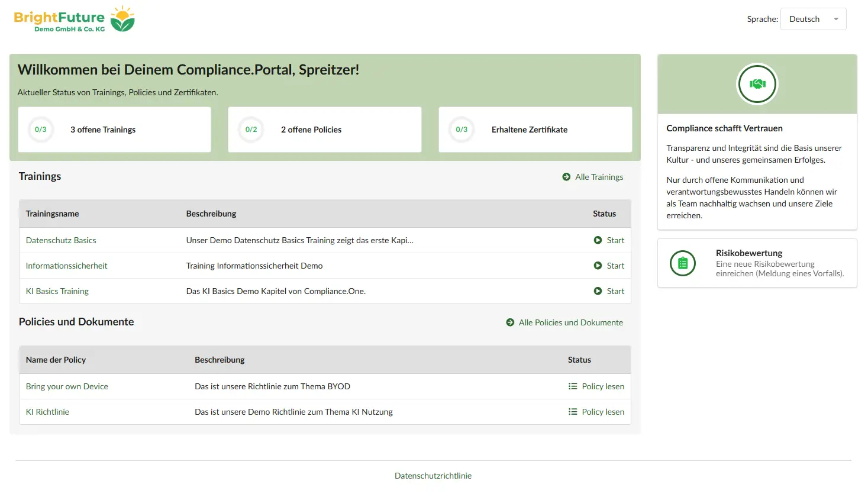Image resolution: width=868 pixels, height=494 pixels.
Task: Click the arrow icon beside Alle Trainings
Action: click(x=566, y=177)
